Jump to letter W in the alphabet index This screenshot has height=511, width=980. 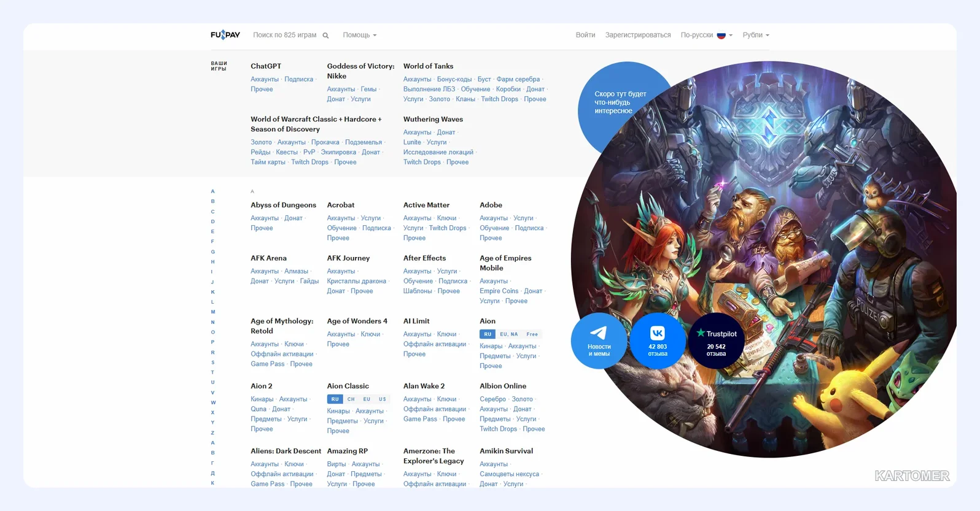(213, 403)
